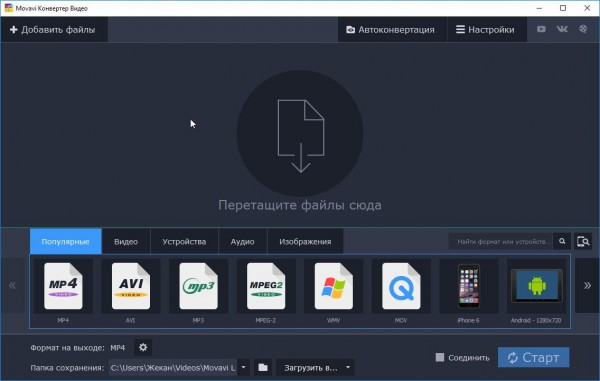Switch to the Популярные tab
The width and height of the screenshot is (600, 381).
coord(65,241)
